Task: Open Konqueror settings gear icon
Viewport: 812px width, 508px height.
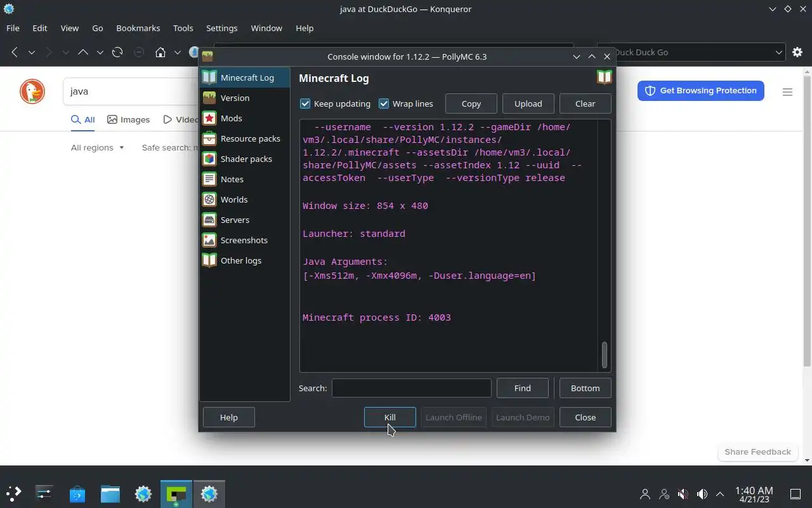Action: coord(797,52)
